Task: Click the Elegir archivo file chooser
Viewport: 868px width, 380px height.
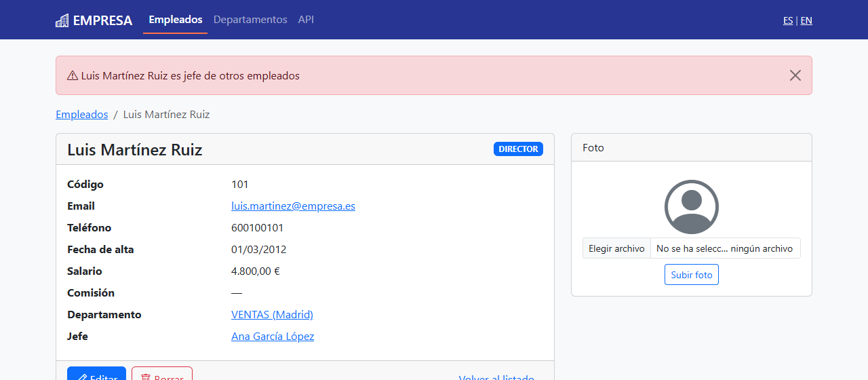Action: (x=616, y=248)
